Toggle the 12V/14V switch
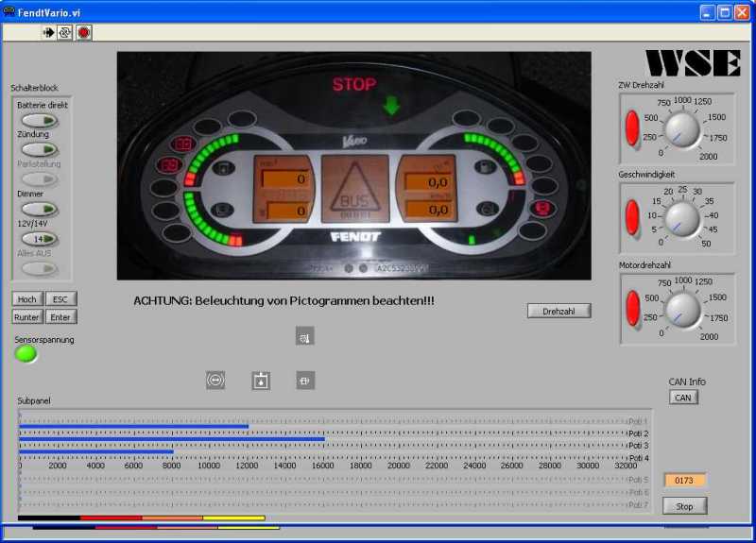756x543 pixels. coord(40,239)
